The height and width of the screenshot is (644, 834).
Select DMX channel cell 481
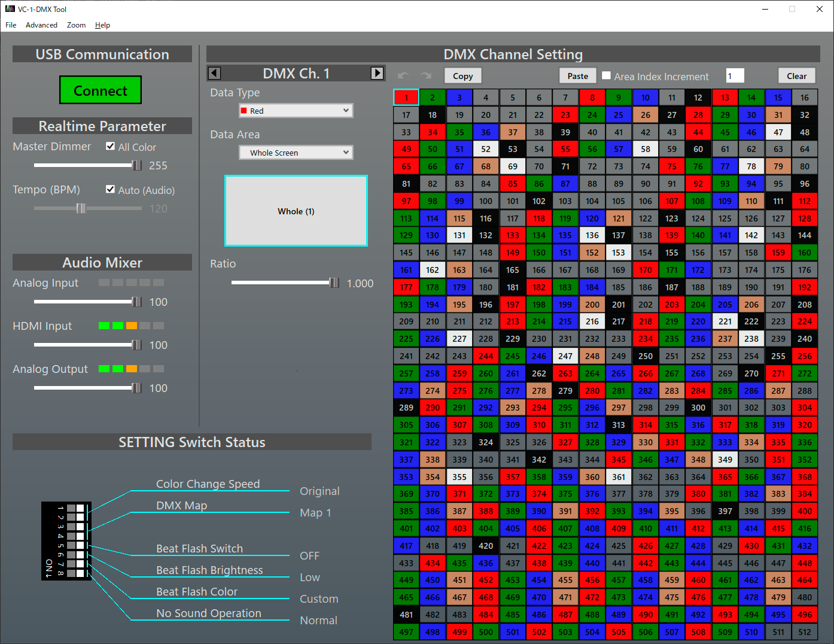pos(406,615)
